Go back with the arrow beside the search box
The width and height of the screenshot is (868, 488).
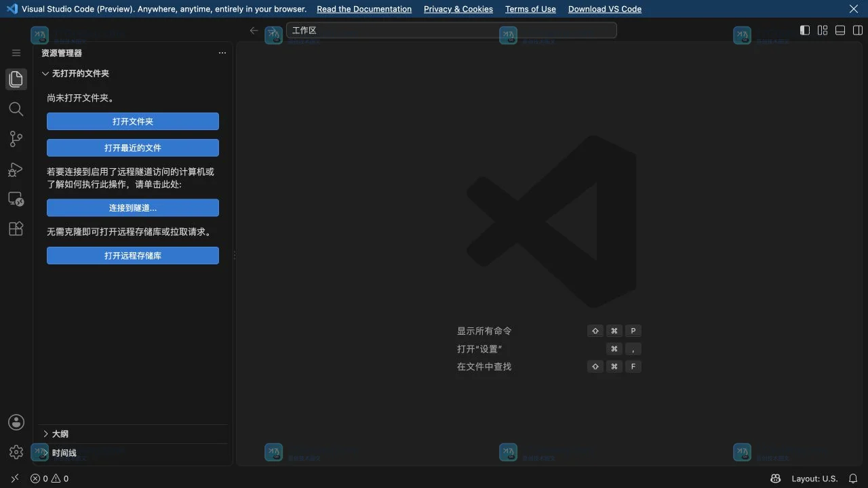tap(254, 30)
